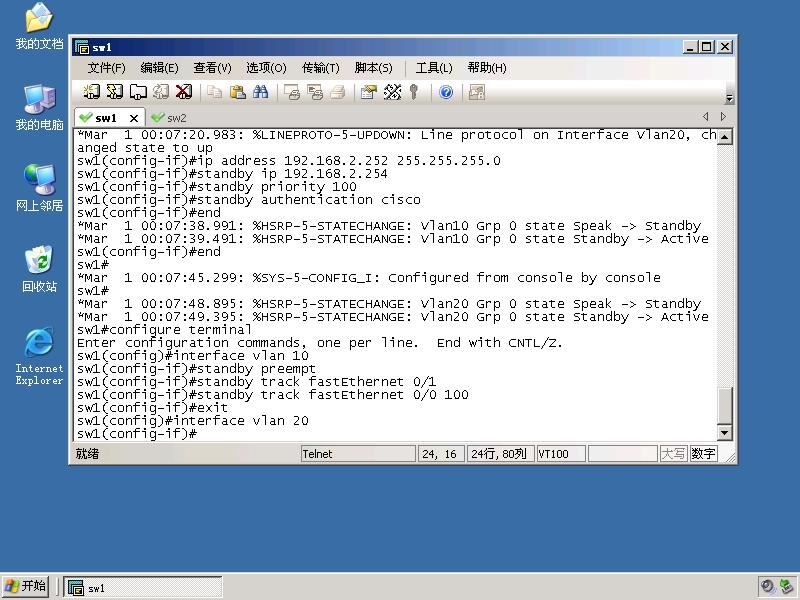Click the Quick Connect lightning icon

114,92
